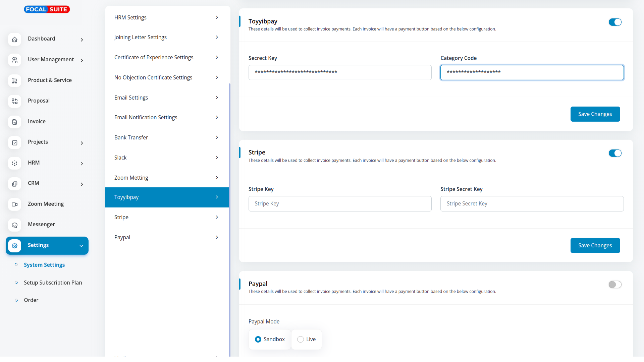
Task: Turn off the Stripe payment toggle
Action: pyautogui.click(x=615, y=153)
